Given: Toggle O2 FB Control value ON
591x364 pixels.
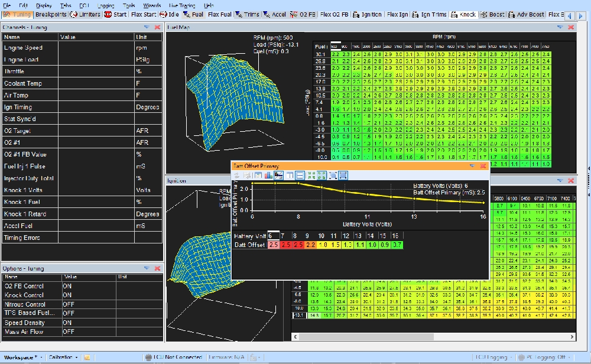Looking at the screenshot, I should coord(67,286).
